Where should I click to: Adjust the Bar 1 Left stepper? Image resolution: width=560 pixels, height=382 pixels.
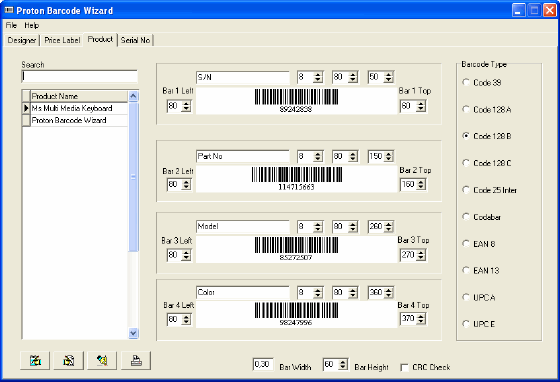(x=186, y=106)
